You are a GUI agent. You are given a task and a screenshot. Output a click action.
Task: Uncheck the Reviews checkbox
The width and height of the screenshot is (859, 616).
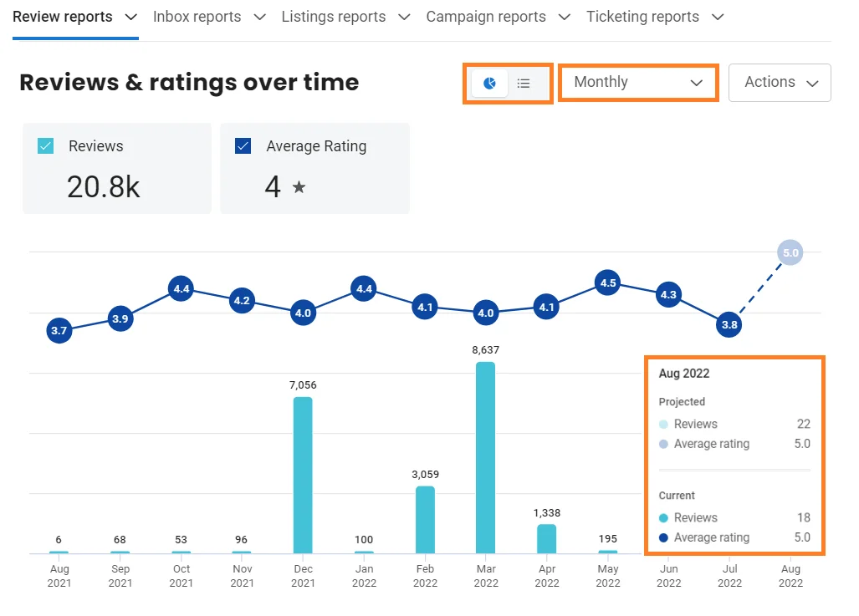click(46, 146)
